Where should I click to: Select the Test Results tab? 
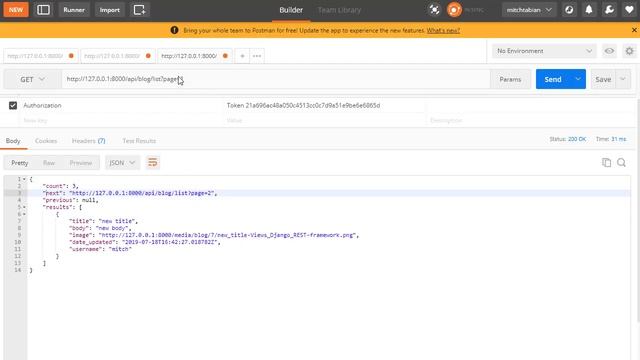(x=139, y=141)
